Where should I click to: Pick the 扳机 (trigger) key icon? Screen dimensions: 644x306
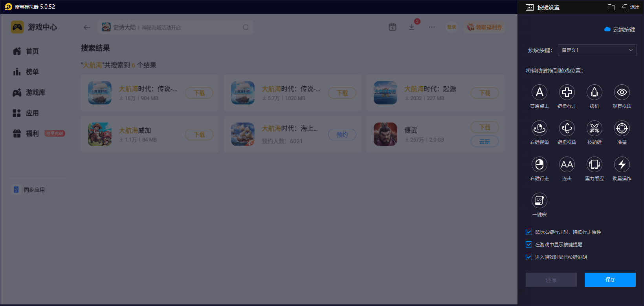[594, 92]
